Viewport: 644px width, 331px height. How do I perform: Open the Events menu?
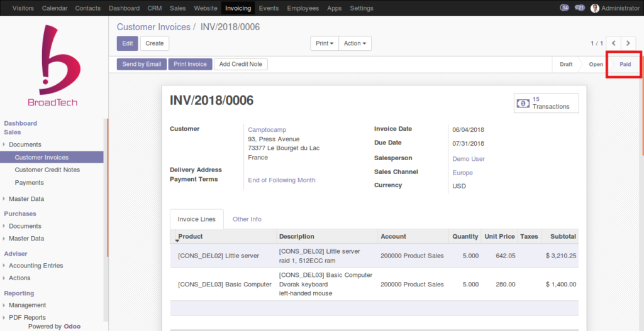[269, 8]
